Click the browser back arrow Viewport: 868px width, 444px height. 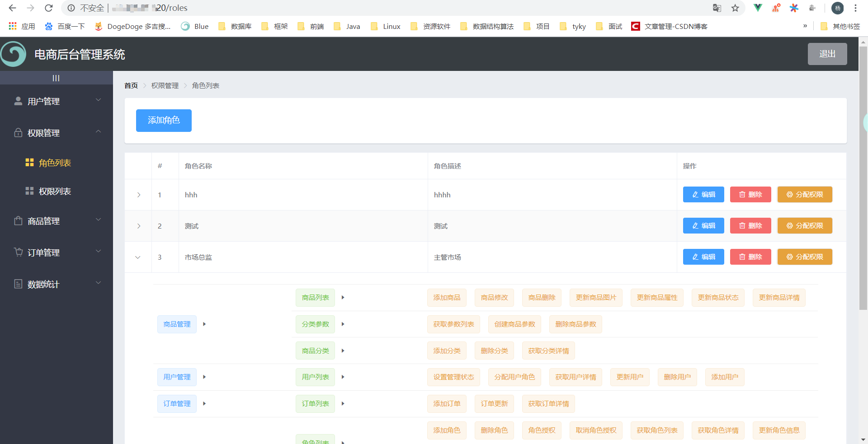[12, 8]
